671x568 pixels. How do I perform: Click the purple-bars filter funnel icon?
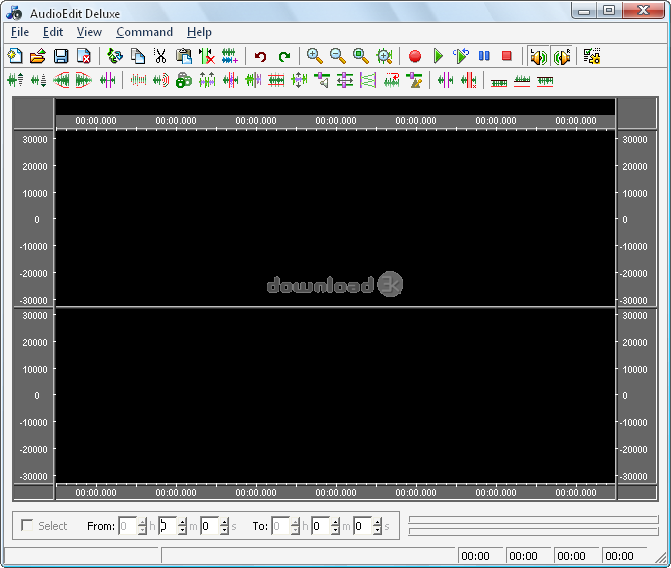(368, 80)
